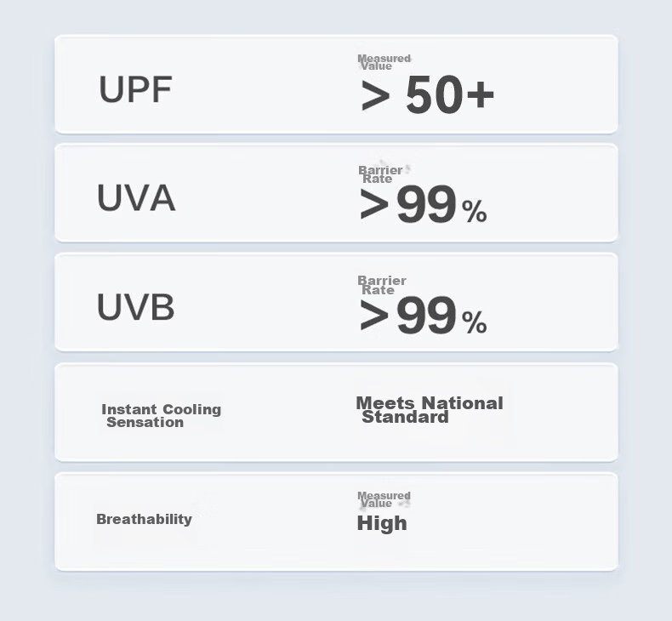The image size is (672, 621).
Task: Click the greater-than sign in UVB row
Action: (x=374, y=316)
